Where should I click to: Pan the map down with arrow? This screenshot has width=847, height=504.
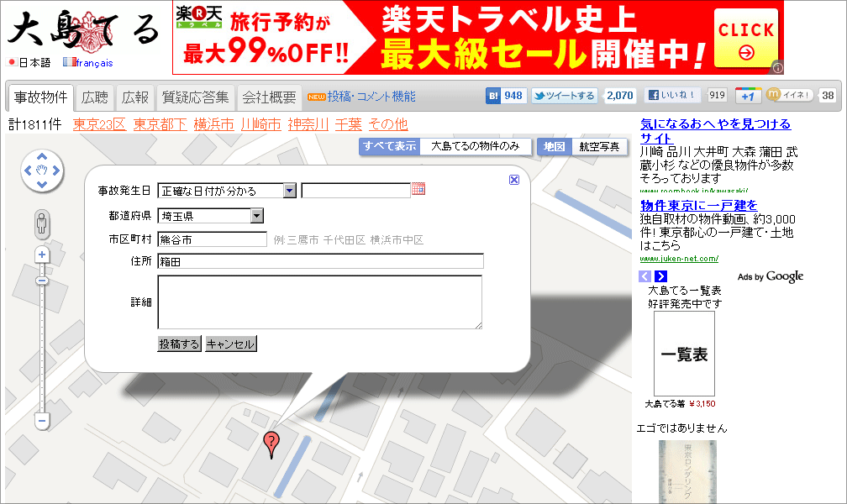pos(42,185)
